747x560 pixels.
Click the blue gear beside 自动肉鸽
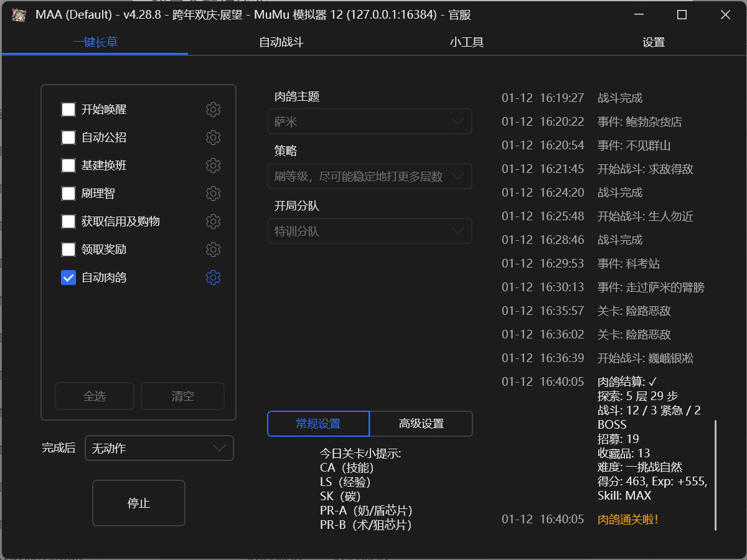213,278
